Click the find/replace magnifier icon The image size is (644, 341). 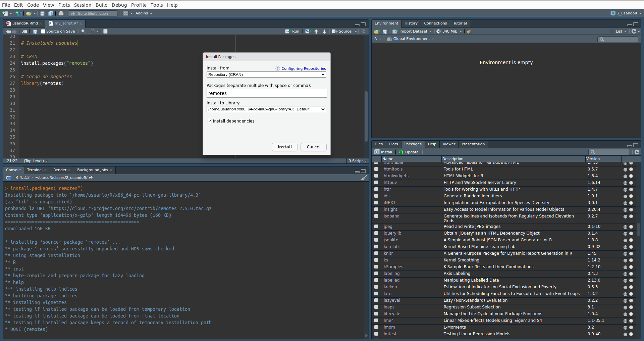click(83, 31)
